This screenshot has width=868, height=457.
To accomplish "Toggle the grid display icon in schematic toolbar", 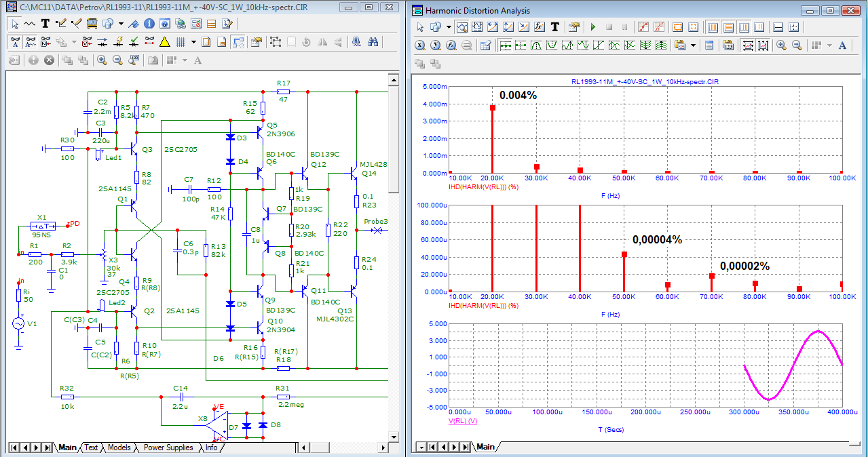I will pos(181,42).
